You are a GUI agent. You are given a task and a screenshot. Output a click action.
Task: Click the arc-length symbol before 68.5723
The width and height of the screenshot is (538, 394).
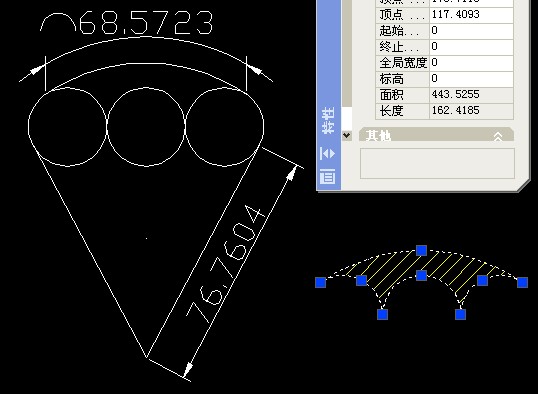(x=58, y=23)
